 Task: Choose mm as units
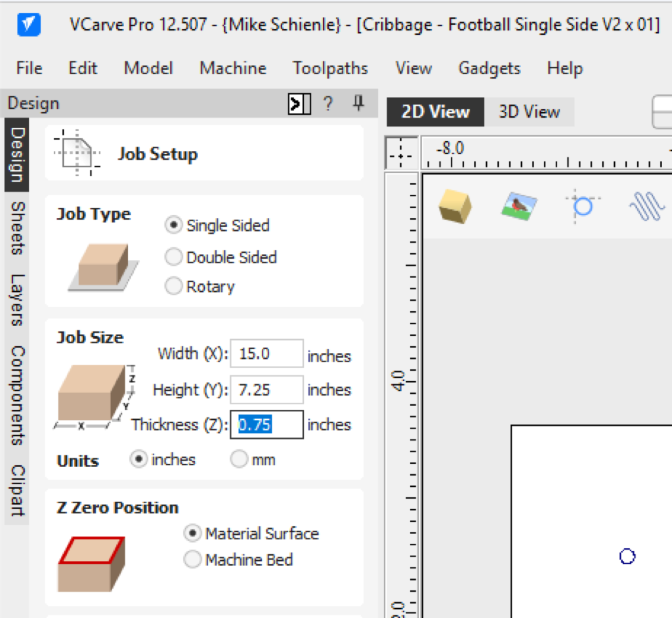click(x=253, y=459)
